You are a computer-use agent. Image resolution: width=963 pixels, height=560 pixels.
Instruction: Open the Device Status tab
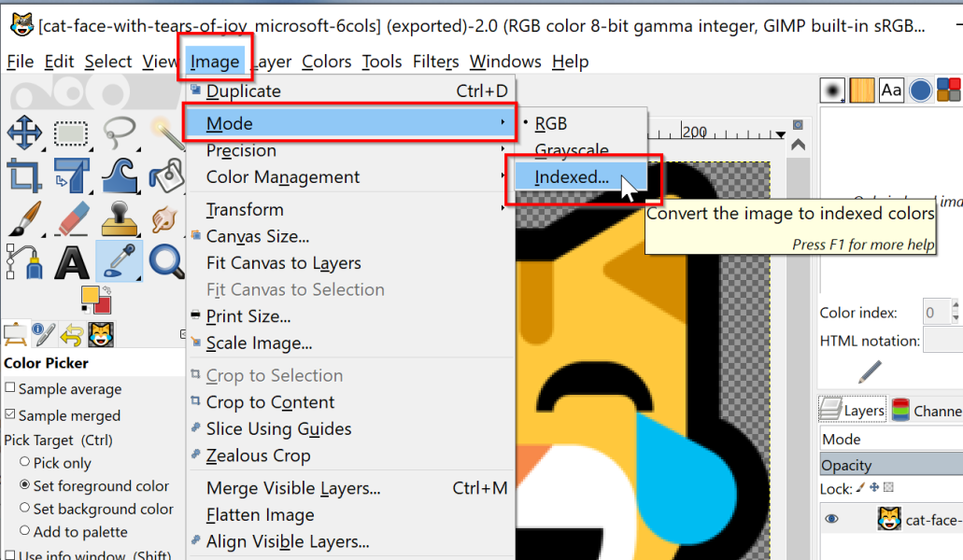point(43,334)
